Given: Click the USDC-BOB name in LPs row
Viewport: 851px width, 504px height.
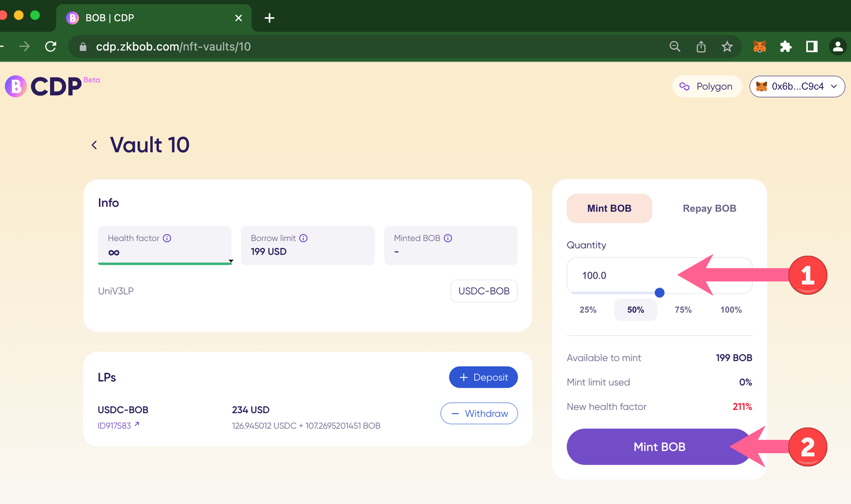Looking at the screenshot, I should [x=123, y=410].
